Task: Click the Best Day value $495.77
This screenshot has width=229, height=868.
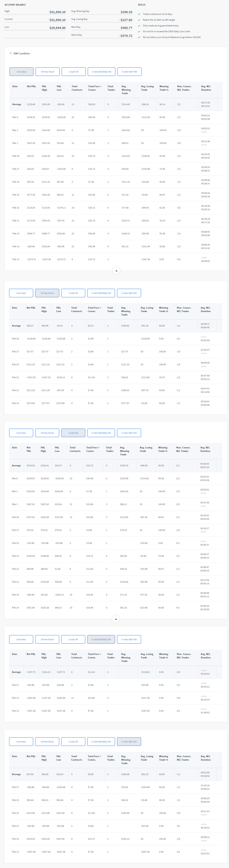Action: (126, 28)
